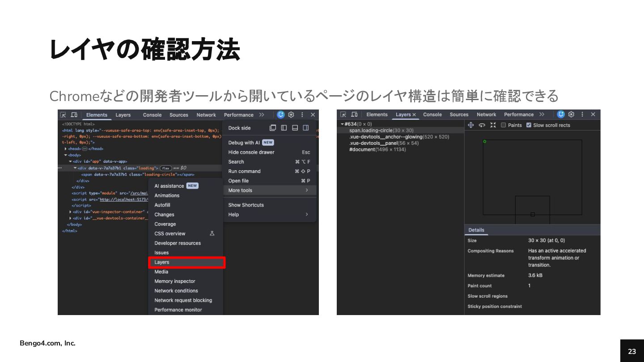
Task: Close the right DevTools panel with X
Action: click(x=593, y=114)
